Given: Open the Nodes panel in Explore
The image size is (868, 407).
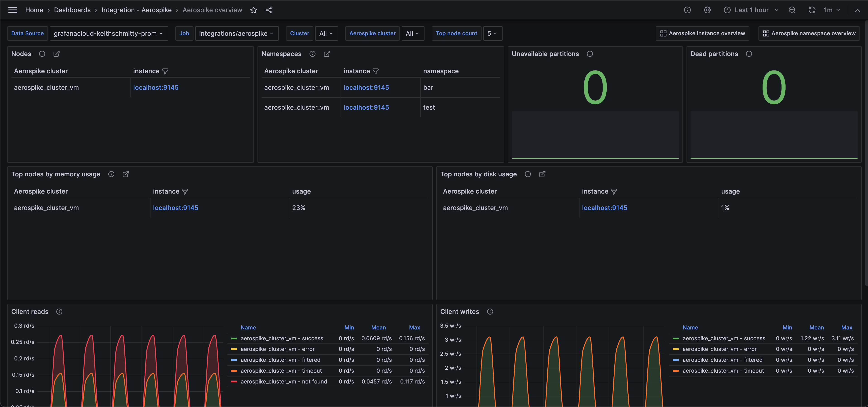Looking at the screenshot, I should pos(56,54).
